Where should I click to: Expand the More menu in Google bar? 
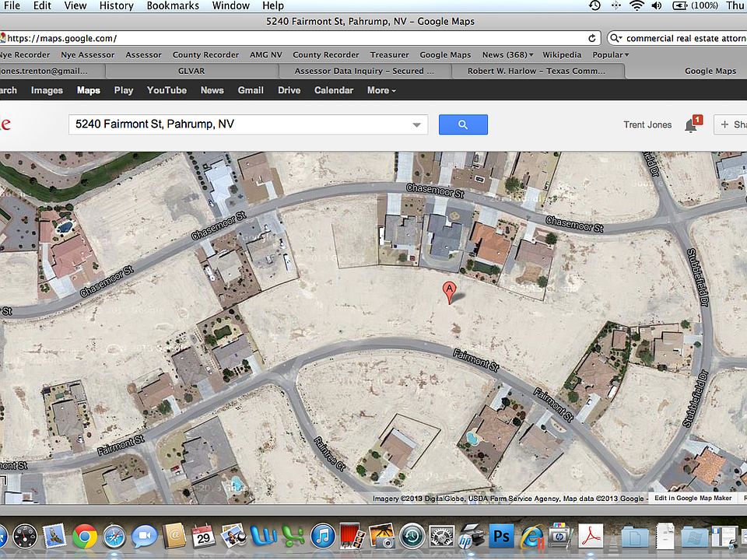pos(381,90)
